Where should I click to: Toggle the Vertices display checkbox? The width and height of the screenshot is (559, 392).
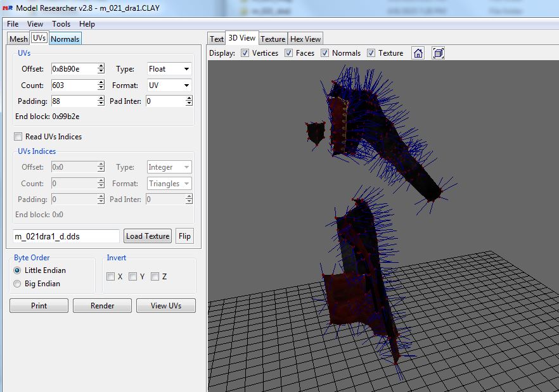[245, 53]
